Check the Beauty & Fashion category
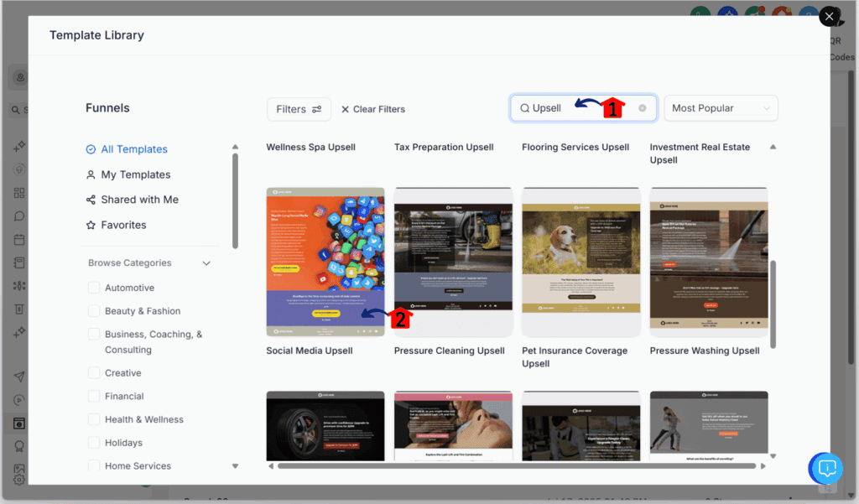The height and width of the screenshot is (504, 859). tap(94, 311)
